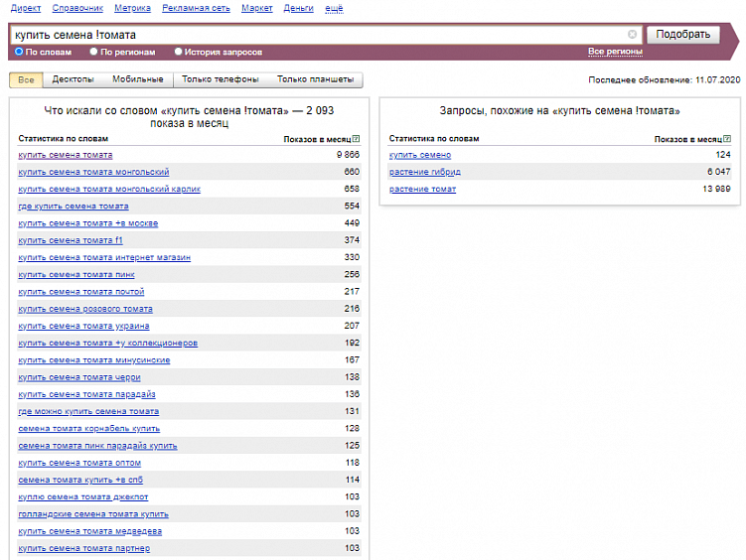Open the query 'куплю семена томата джекпот'
Viewport: 746px width, 560px height.
coord(83,497)
